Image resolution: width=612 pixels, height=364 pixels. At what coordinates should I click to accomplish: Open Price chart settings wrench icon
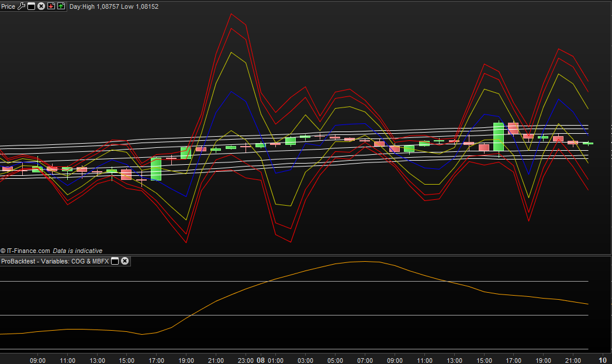pos(22,6)
